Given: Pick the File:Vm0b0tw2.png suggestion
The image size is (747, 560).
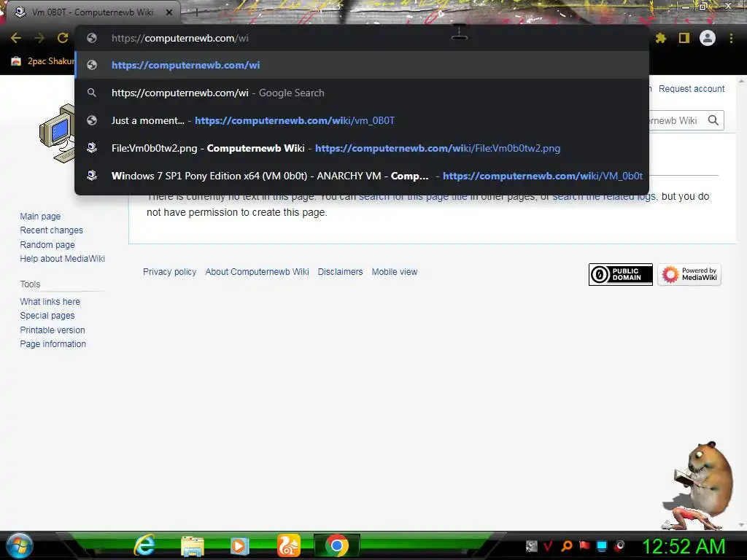Looking at the screenshot, I should point(362,148).
